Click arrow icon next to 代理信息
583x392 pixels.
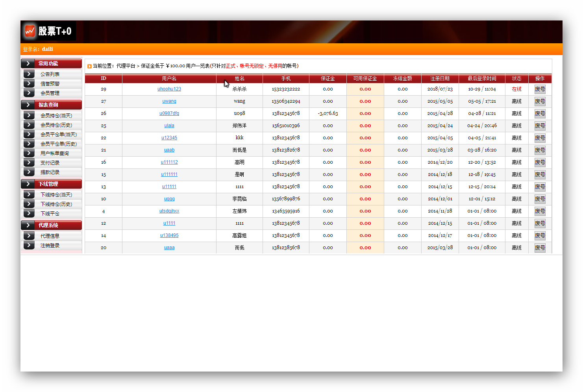point(29,236)
